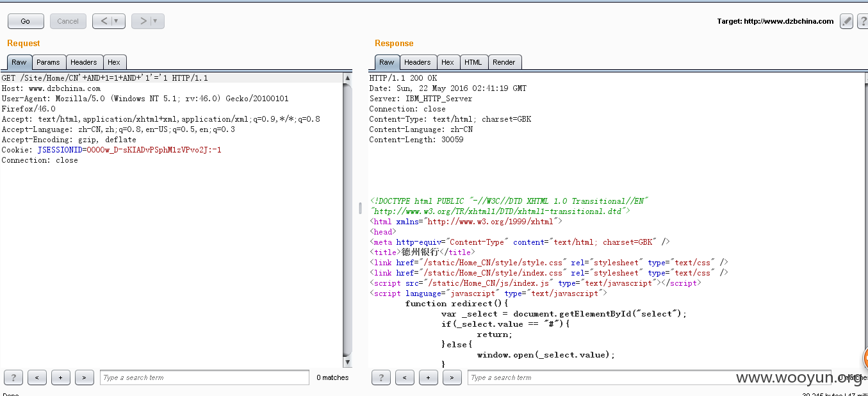Switch to Response HTML tab
The height and width of the screenshot is (396, 868).
tap(473, 62)
